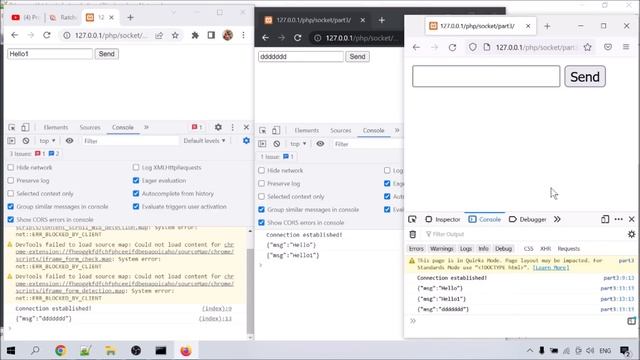Click Send button in left Chrome page
This screenshot has width=640, height=360.
(107, 54)
